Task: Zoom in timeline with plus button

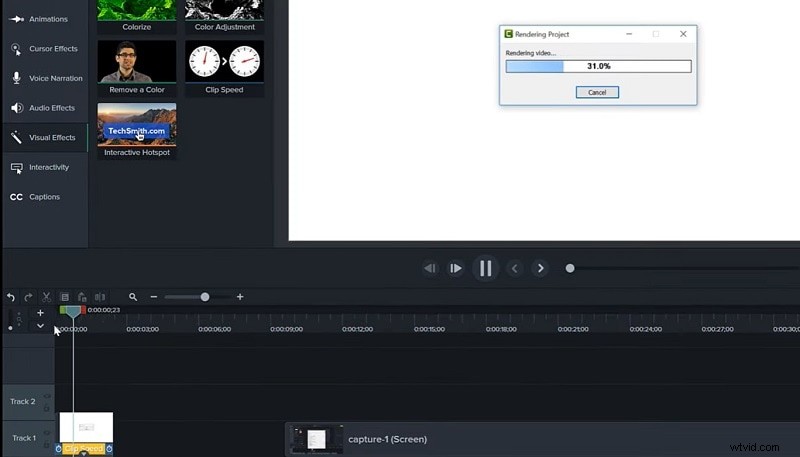Action: [x=240, y=297]
